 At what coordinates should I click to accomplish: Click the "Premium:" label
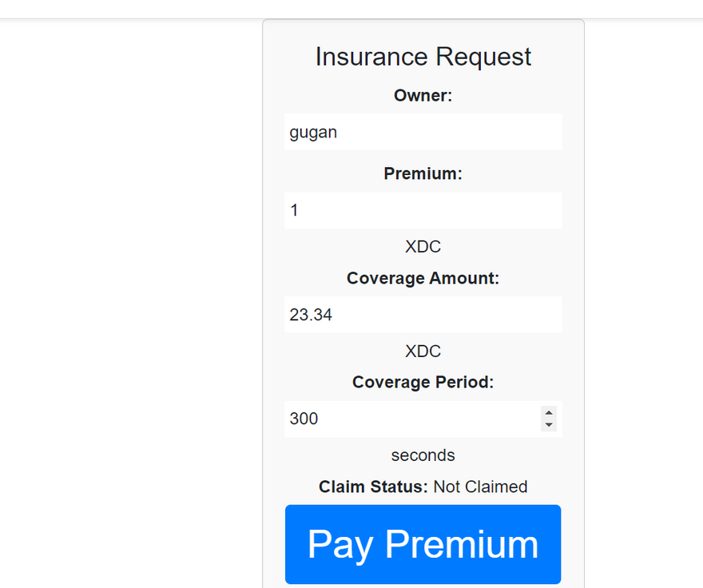[x=423, y=173]
